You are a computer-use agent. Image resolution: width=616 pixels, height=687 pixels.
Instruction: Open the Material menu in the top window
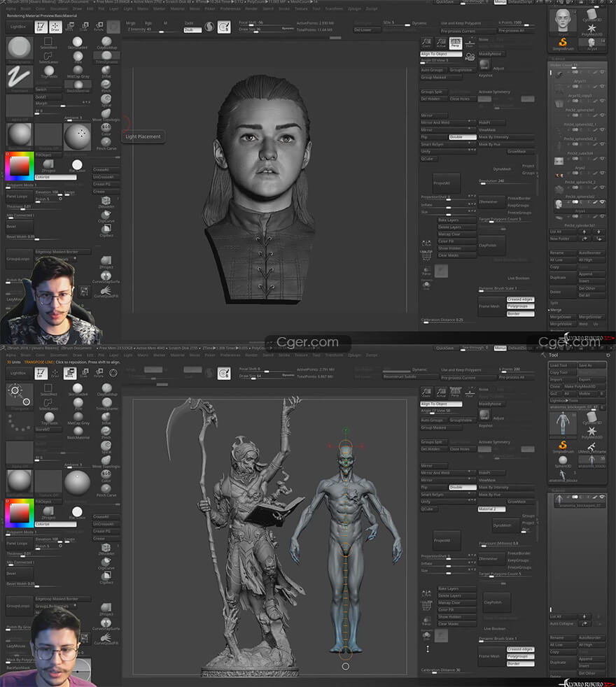click(177, 8)
